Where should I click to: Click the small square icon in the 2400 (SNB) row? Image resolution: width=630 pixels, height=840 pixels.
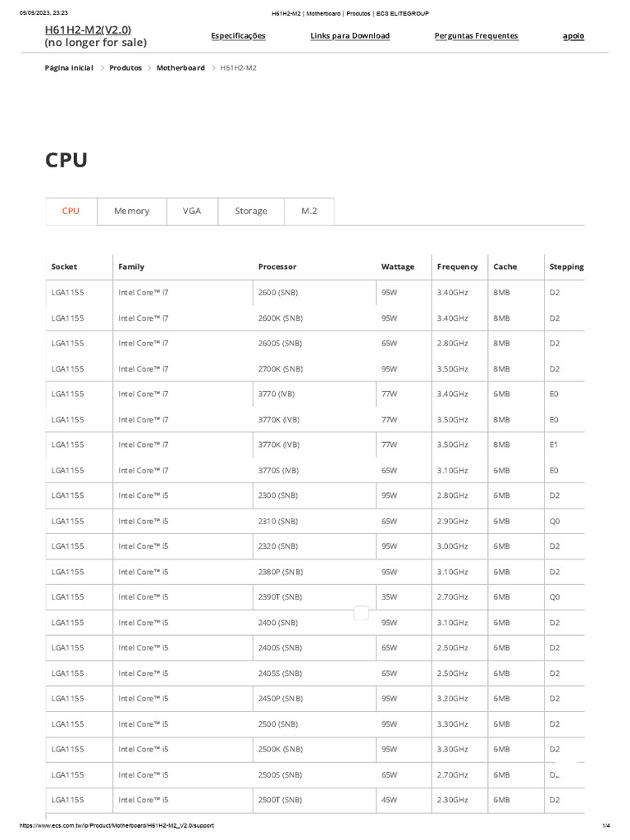[361, 613]
